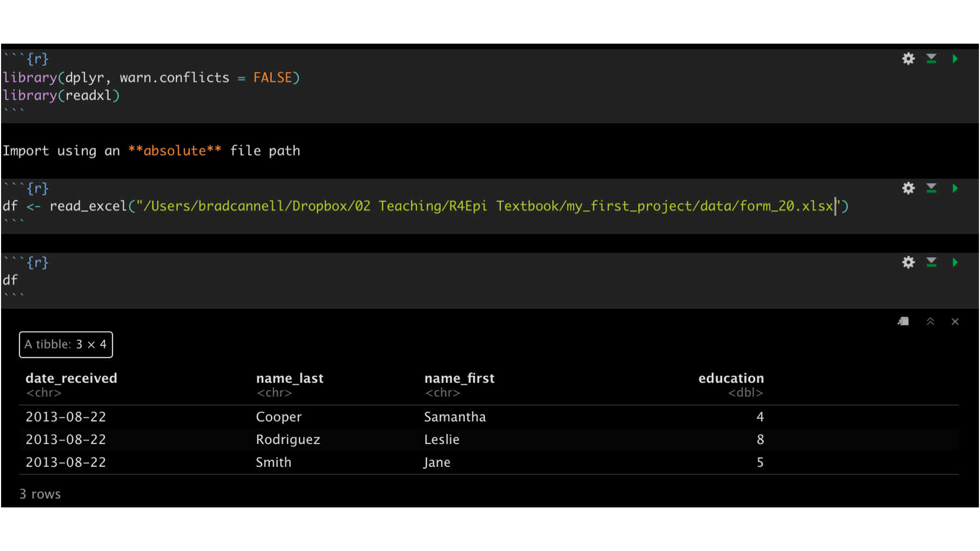Click the name_last column header
Viewport: 980px width, 551px height.
289,378
